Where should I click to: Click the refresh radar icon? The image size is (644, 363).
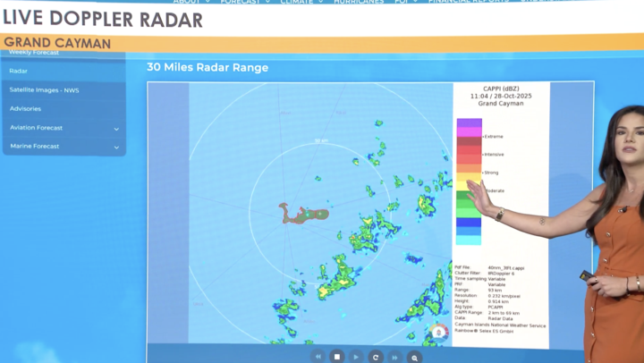click(376, 357)
